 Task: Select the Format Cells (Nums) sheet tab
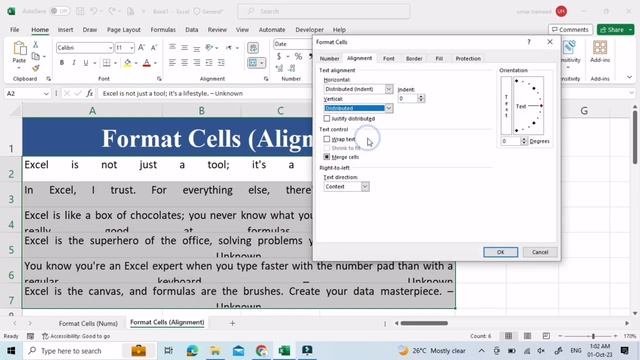coord(88,323)
